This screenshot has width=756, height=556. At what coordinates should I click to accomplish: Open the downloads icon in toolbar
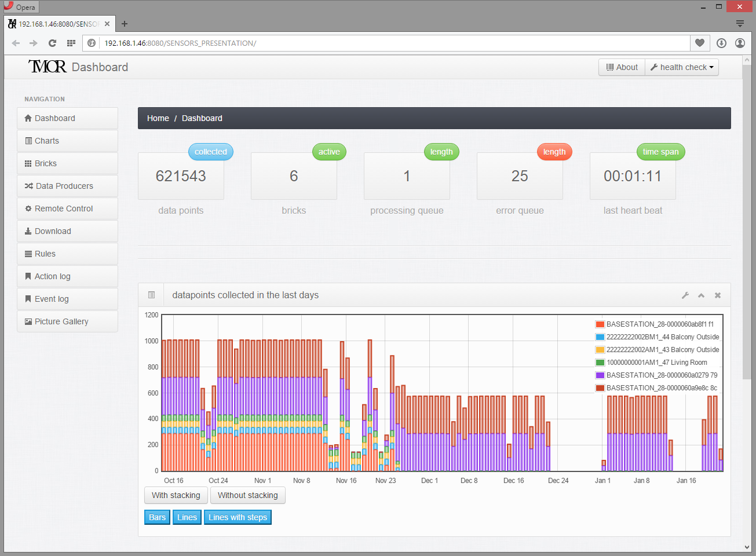pos(721,43)
